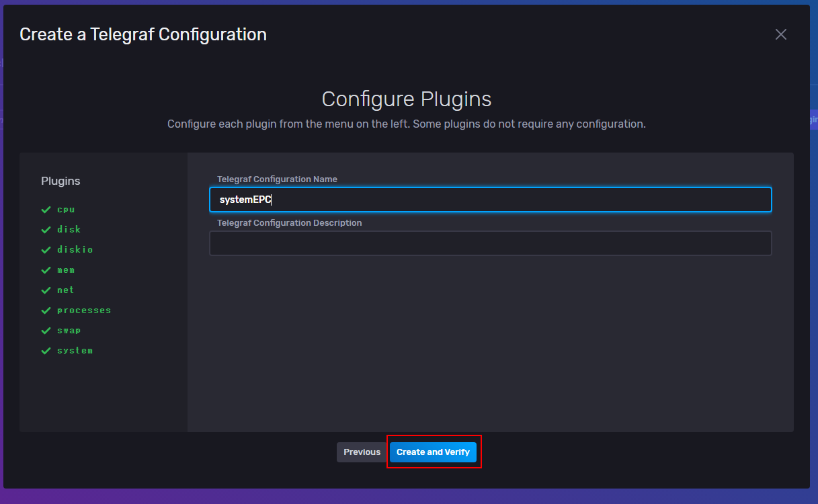Select the cpu plugin in the list
This screenshot has height=504, width=818.
pos(66,210)
